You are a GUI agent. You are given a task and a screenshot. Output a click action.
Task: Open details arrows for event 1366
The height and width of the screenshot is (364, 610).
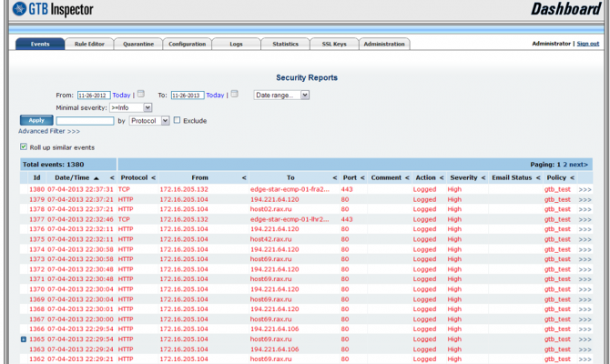click(585, 329)
